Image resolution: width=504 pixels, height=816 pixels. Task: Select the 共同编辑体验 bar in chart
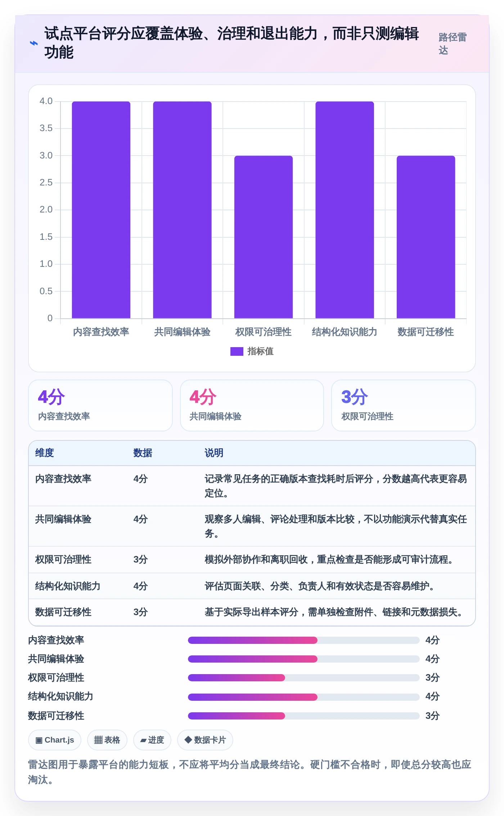coord(182,210)
